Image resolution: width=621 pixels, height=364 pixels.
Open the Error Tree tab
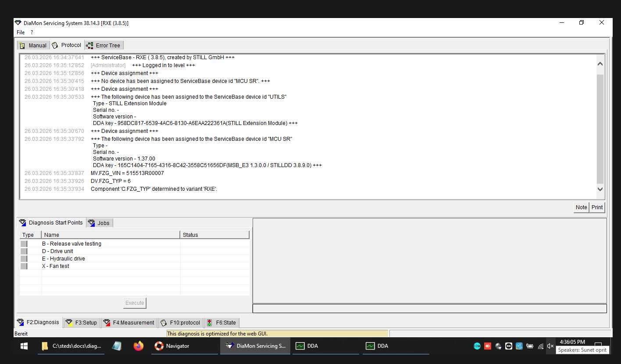pyautogui.click(x=103, y=45)
